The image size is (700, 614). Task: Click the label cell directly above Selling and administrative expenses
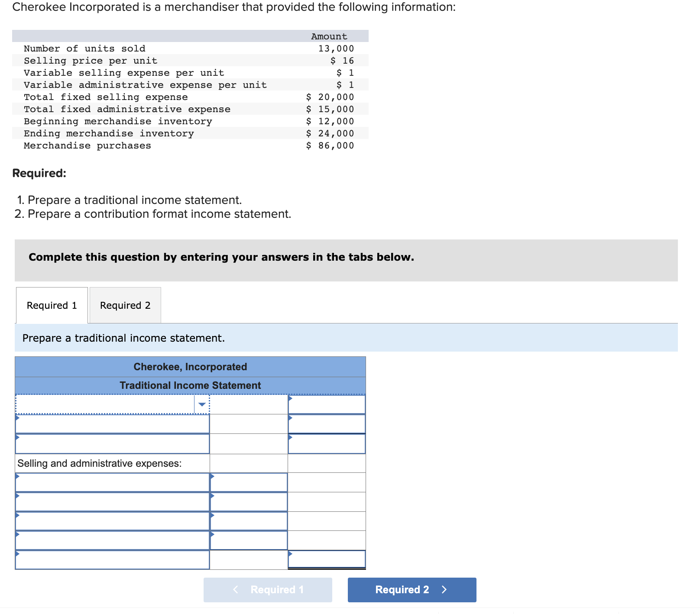(113, 443)
